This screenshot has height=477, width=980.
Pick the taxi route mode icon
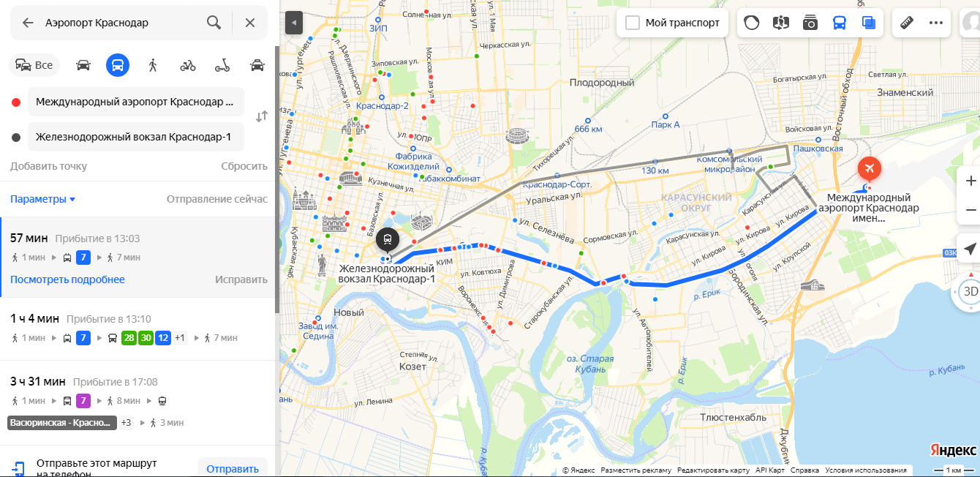tap(257, 65)
